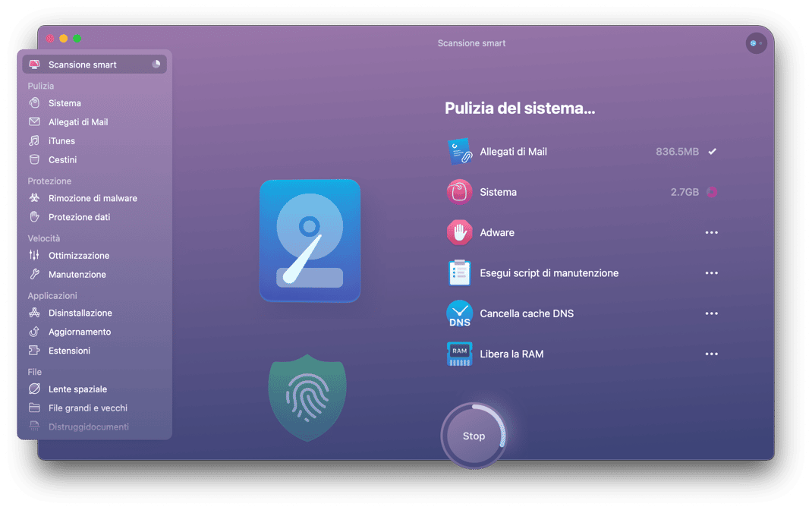Click the RAM chip icon
This screenshot has width=812, height=510.
(459, 354)
